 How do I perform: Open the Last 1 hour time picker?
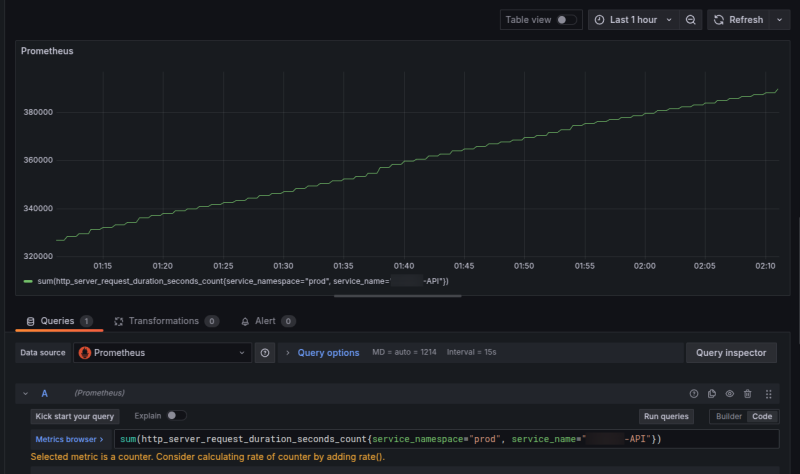[632, 20]
